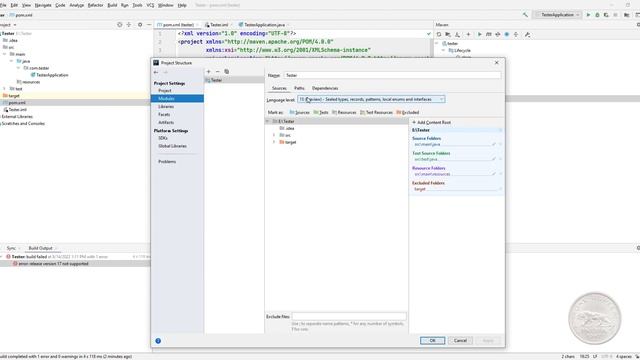Screen dimensions: 640x360
Task: Mark folder as Tests
Action: tap(321, 112)
